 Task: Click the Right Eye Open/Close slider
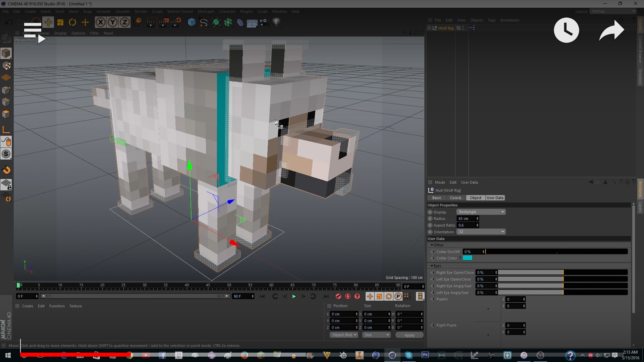[x=562, y=273]
